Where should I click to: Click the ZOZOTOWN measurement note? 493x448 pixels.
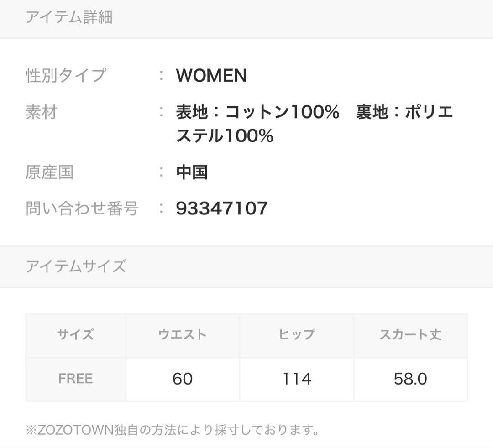tap(173, 430)
